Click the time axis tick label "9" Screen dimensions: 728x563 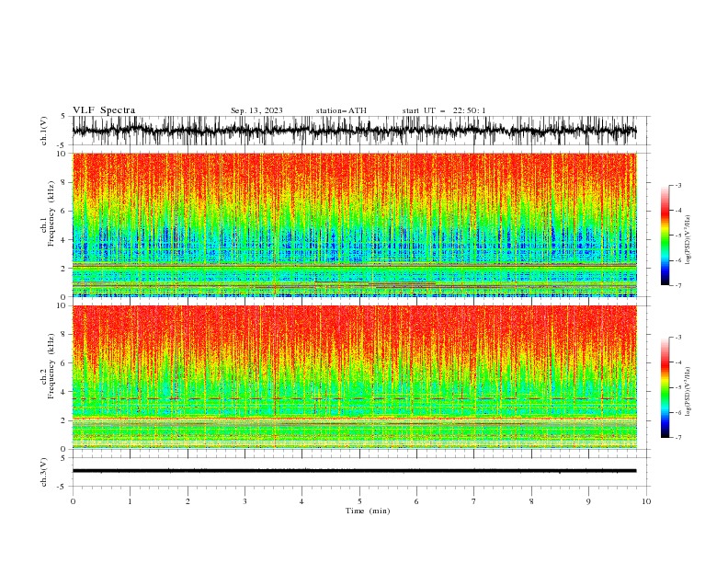[588, 501]
